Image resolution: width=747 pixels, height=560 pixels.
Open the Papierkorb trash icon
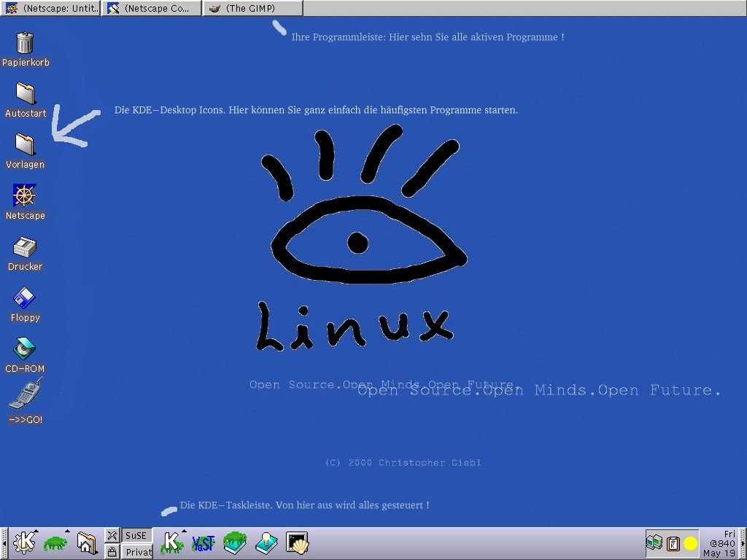click(x=25, y=43)
